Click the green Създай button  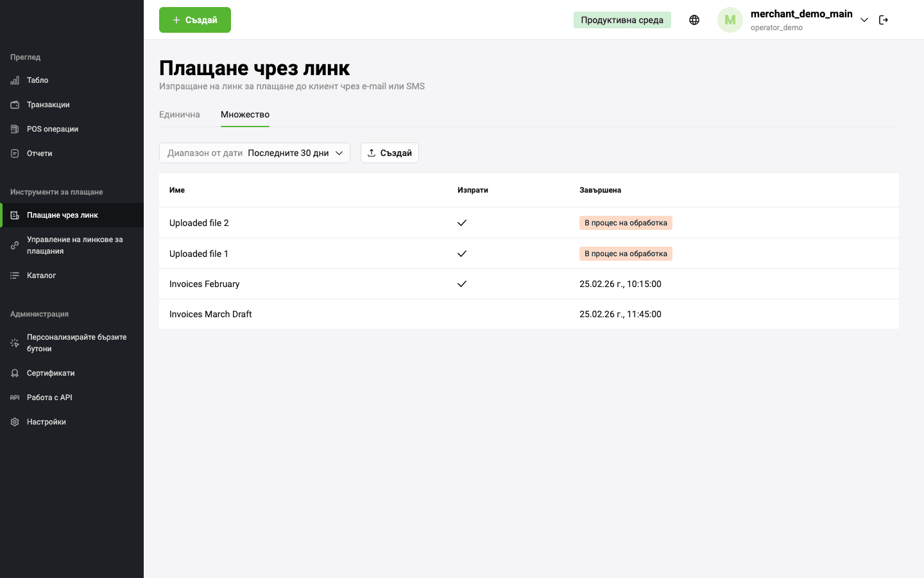[195, 20]
